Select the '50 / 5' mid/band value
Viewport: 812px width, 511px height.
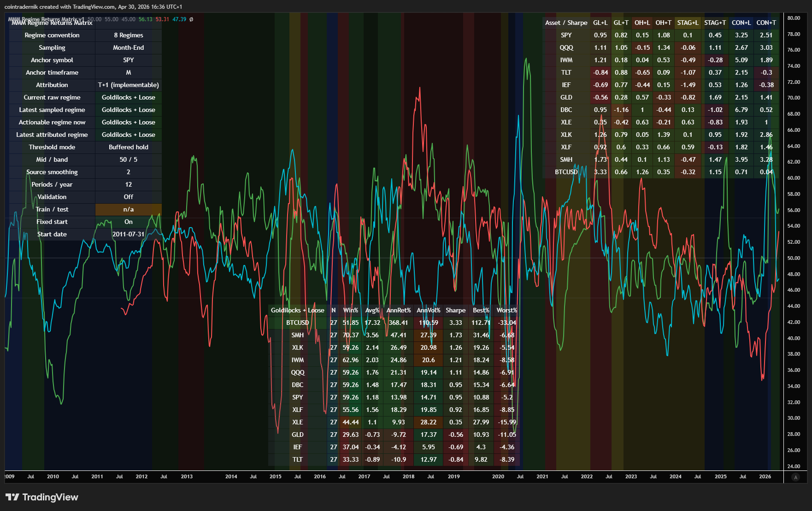pos(129,160)
